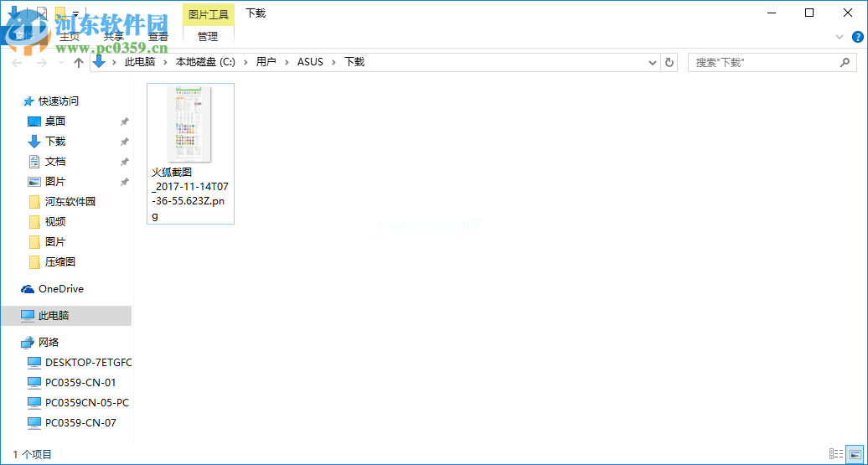Click the Back navigation arrow

[x=17, y=63]
